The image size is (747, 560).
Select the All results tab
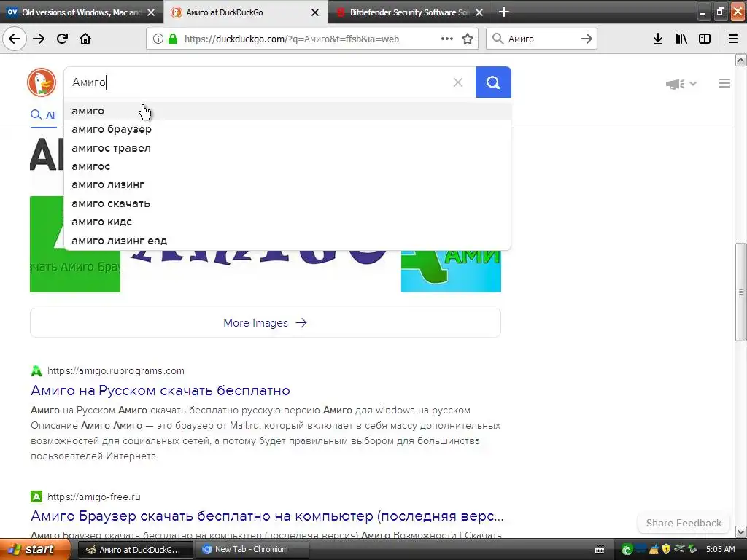point(43,115)
